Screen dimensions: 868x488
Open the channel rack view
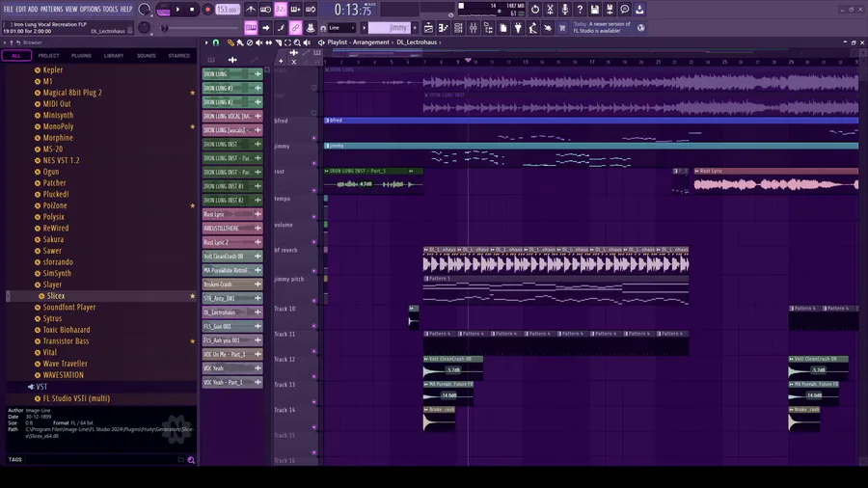tap(458, 28)
